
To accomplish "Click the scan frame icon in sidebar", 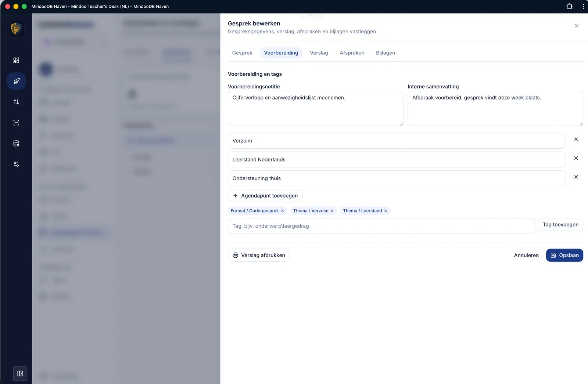I will pyautogui.click(x=16, y=123).
